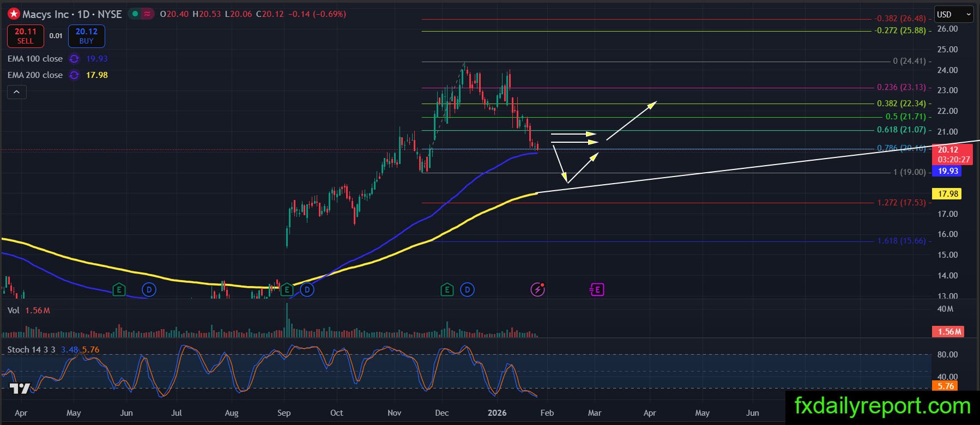Click the 20.11 SELL button
The height and width of the screenshot is (425, 980).
point(25,36)
